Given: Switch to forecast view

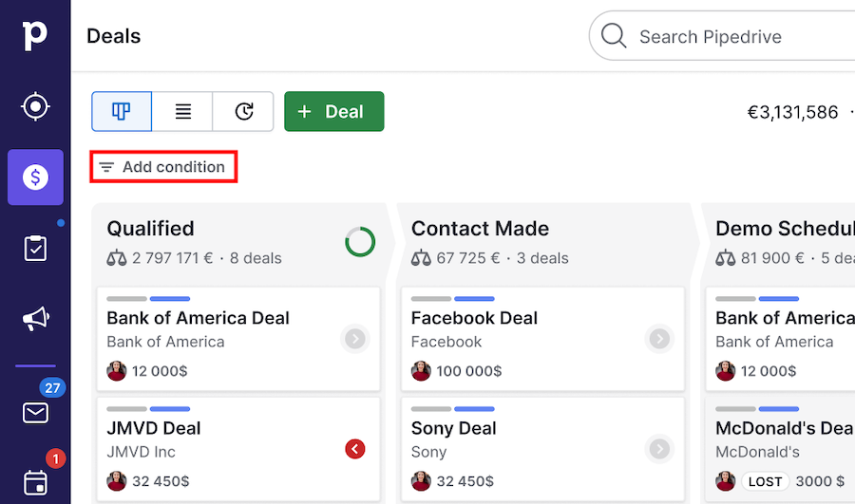Looking at the screenshot, I should pyautogui.click(x=243, y=111).
